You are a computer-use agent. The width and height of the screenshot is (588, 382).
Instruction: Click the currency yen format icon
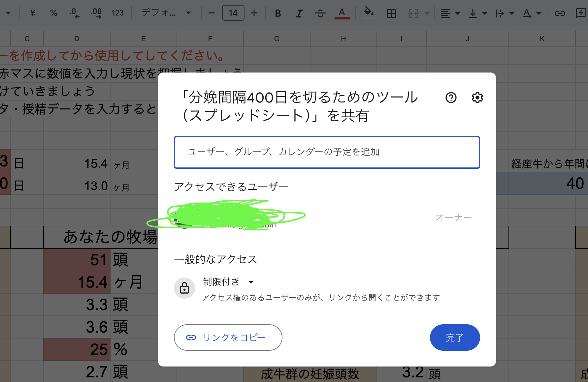click(32, 13)
